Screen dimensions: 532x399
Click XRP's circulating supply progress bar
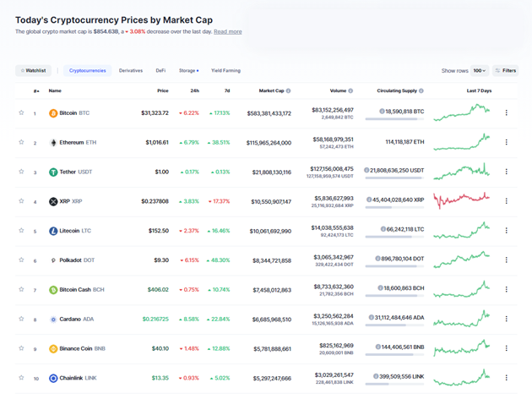394,207
